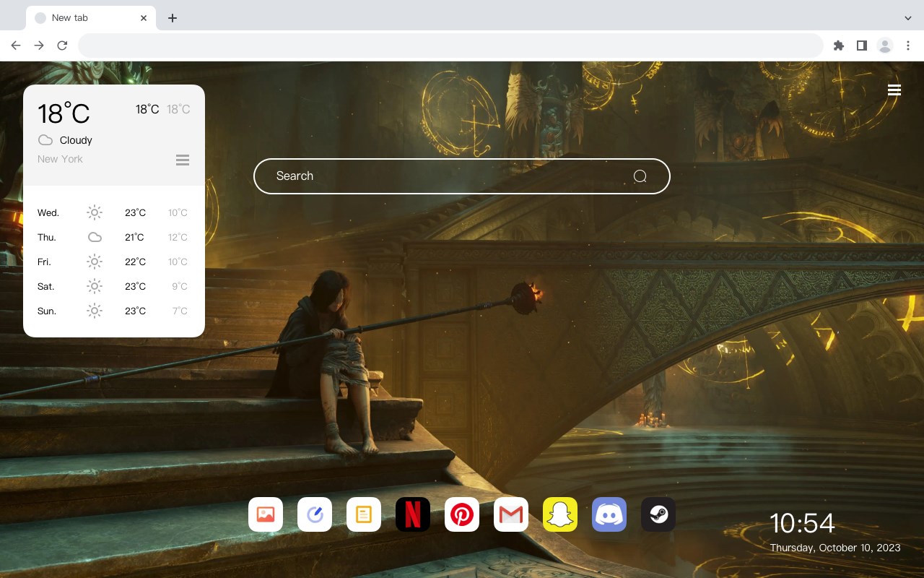This screenshot has height=578, width=924.
Task: Open the Steam shortcut
Action: (x=658, y=514)
